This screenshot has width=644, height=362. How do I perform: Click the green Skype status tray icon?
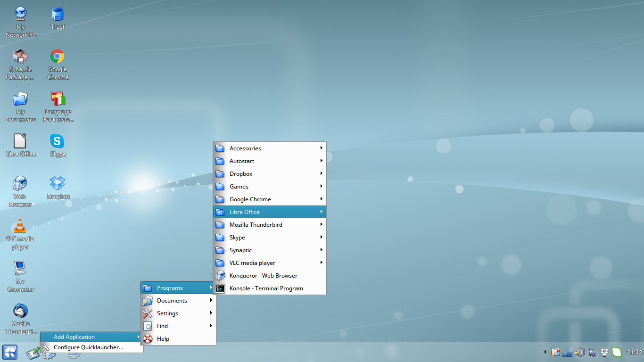pyautogui.click(x=617, y=352)
